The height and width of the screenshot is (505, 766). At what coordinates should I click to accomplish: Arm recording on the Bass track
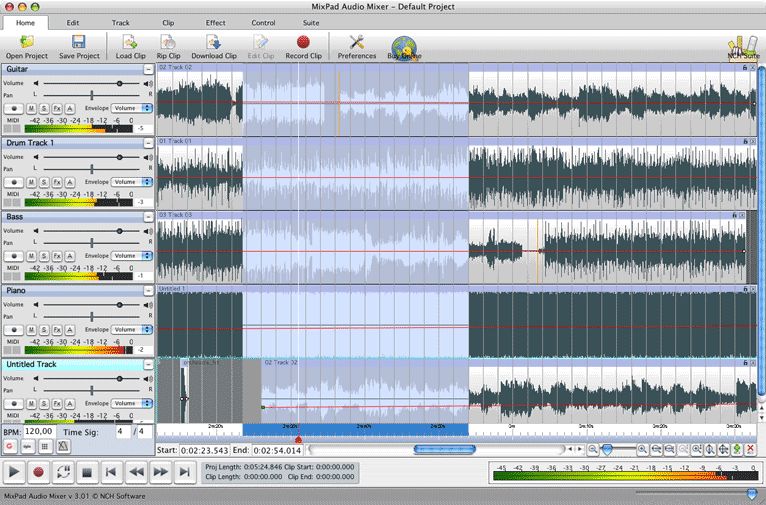point(15,255)
